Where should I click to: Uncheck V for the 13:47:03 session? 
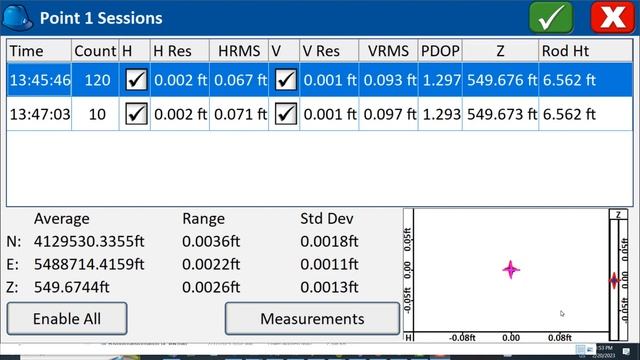285,114
